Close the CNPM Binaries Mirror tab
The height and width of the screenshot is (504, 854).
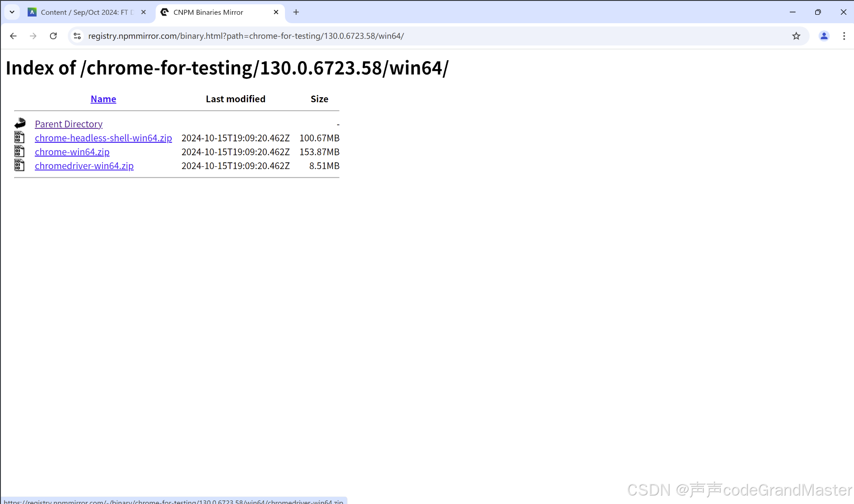point(276,12)
